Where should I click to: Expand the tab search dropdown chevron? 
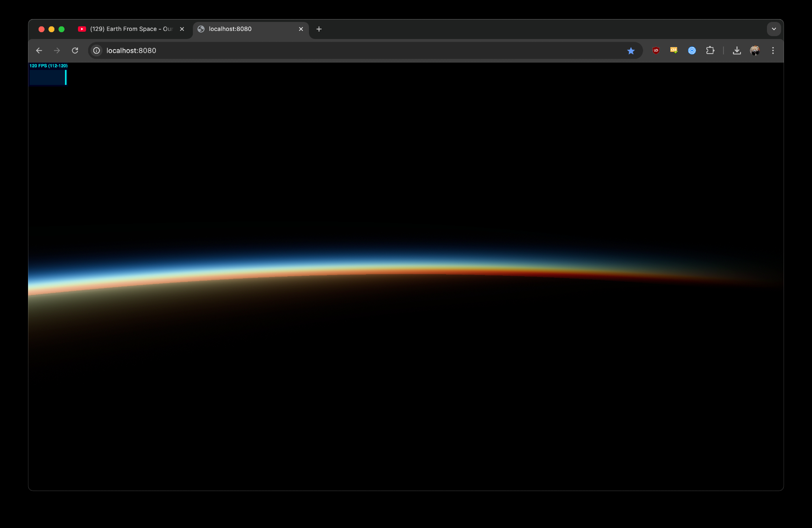(x=774, y=29)
